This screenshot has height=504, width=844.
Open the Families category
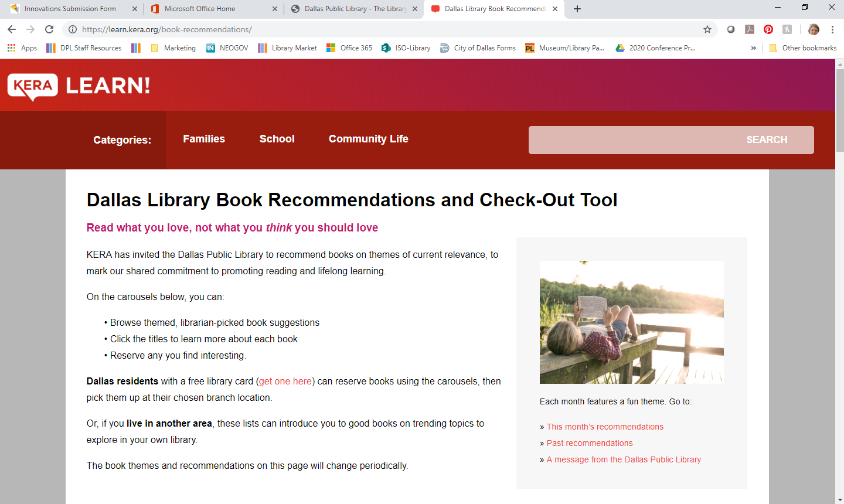tap(204, 139)
